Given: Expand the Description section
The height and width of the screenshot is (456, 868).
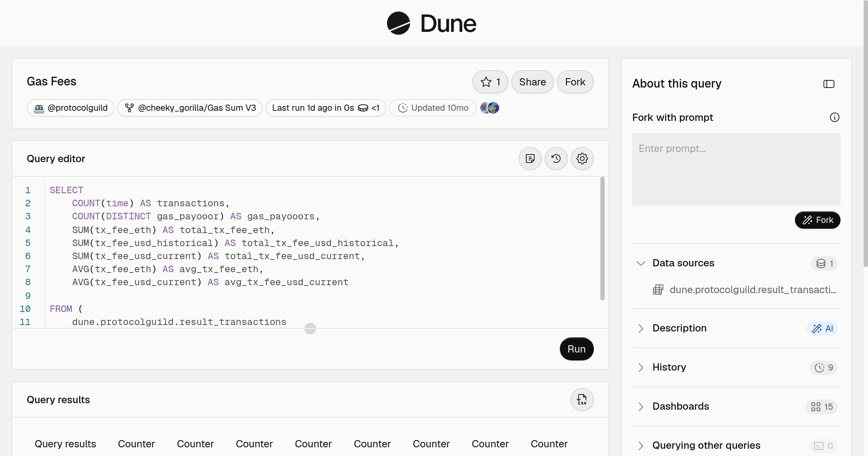Looking at the screenshot, I should click(x=641, y=328).
